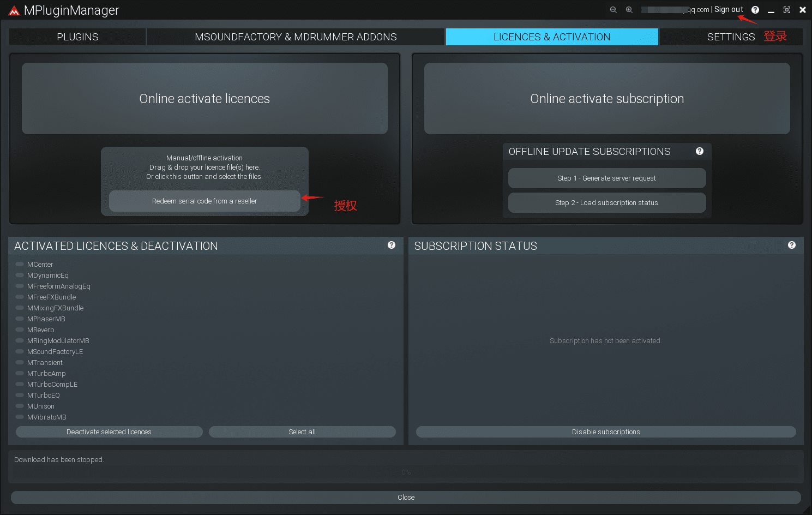Toggle the MTurboCompLE licence selection
Image resolution: width=812 pixels, height=515 pixels.
point(20,384)
